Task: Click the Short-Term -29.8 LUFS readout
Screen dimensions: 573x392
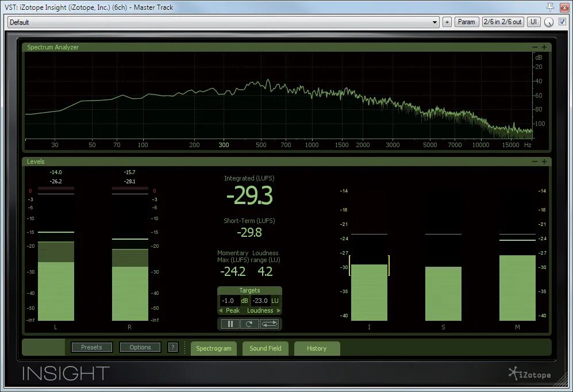Action: (x=249, y=232)
